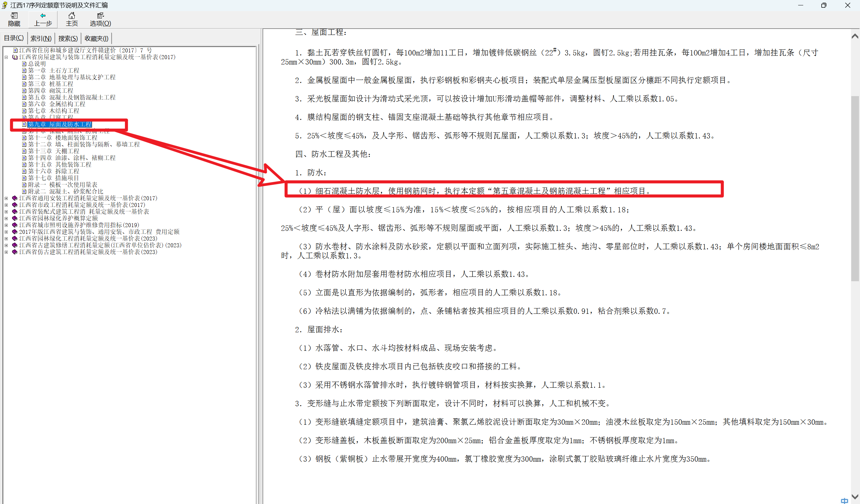
Task: Collapse the 江西省房屋建筑与装饰工程 book node
Action: [6, 57]
